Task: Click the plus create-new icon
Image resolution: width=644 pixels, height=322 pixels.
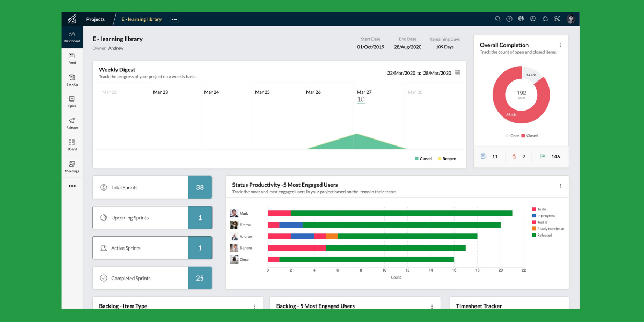Action: tap(509, 19)
